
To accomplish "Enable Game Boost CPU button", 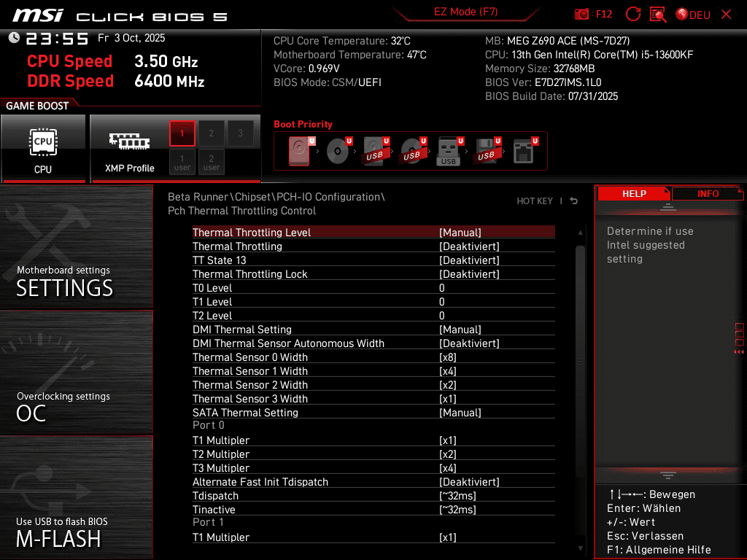I will pyautogui.click(x=43, y=149).
